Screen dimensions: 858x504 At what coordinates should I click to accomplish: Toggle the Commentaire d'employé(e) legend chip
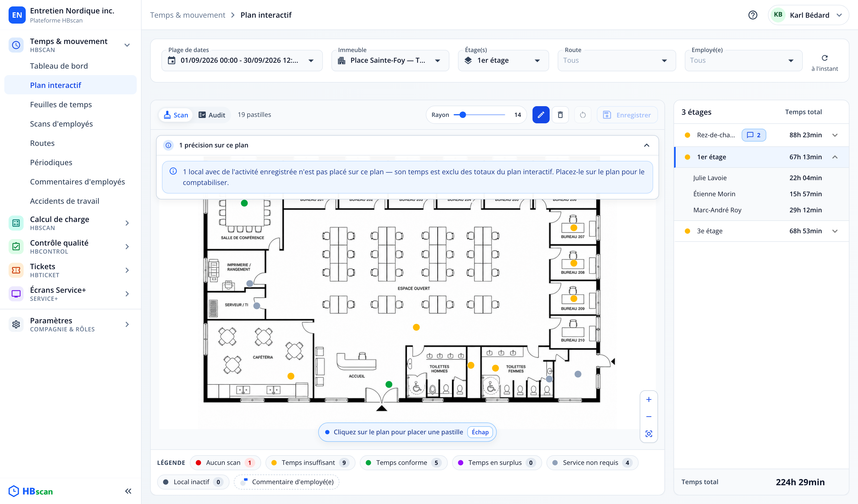(x=286, y=482)
